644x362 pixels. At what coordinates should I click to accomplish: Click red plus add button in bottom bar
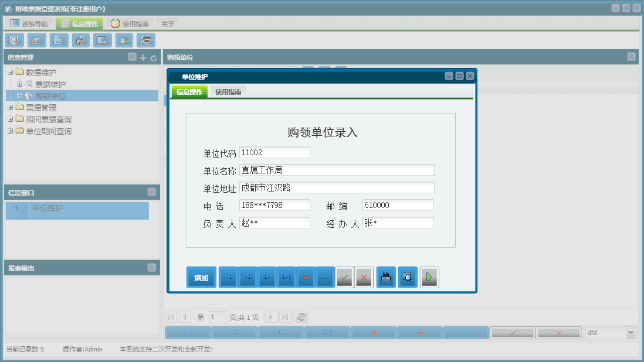(374, 333)
